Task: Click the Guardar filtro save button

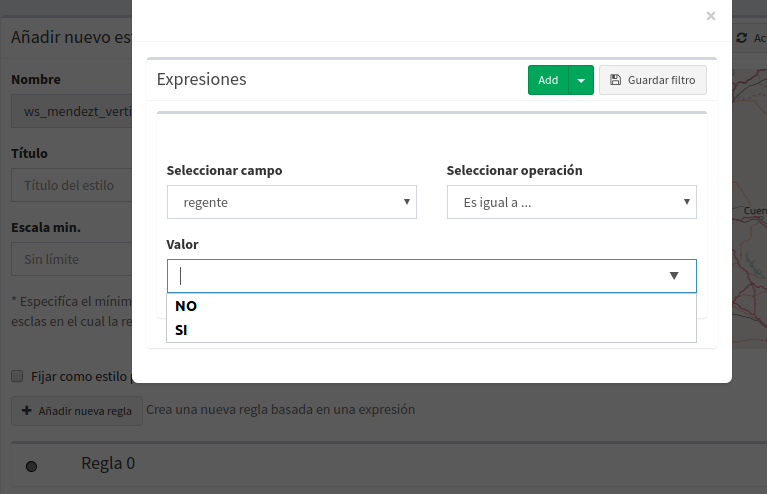Action: (x=652, y=80)
